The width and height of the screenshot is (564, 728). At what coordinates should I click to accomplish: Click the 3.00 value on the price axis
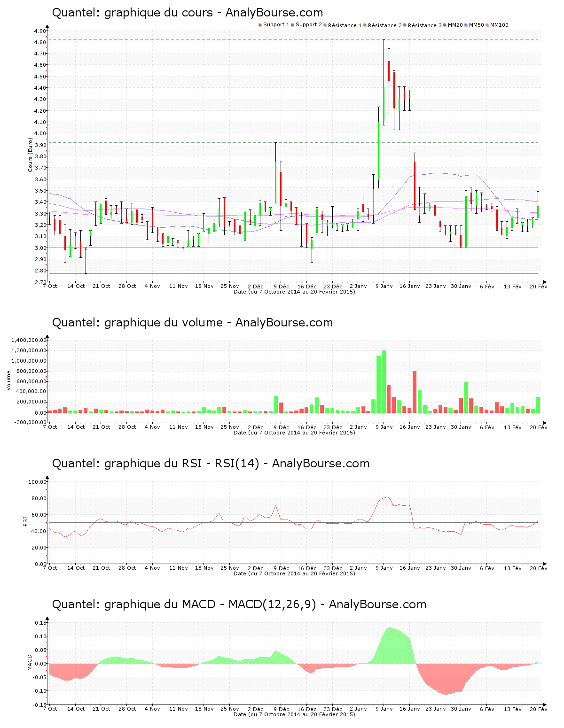pos(40,248)
